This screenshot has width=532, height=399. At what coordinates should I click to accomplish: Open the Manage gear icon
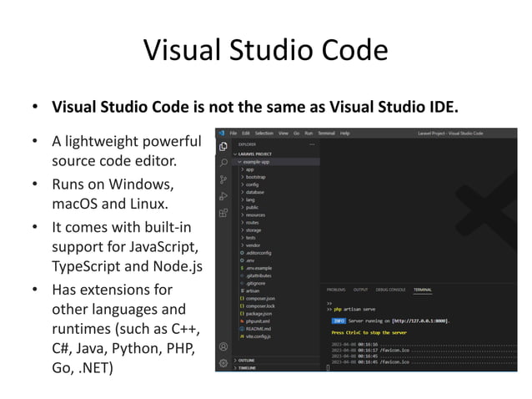pos(223,363)
